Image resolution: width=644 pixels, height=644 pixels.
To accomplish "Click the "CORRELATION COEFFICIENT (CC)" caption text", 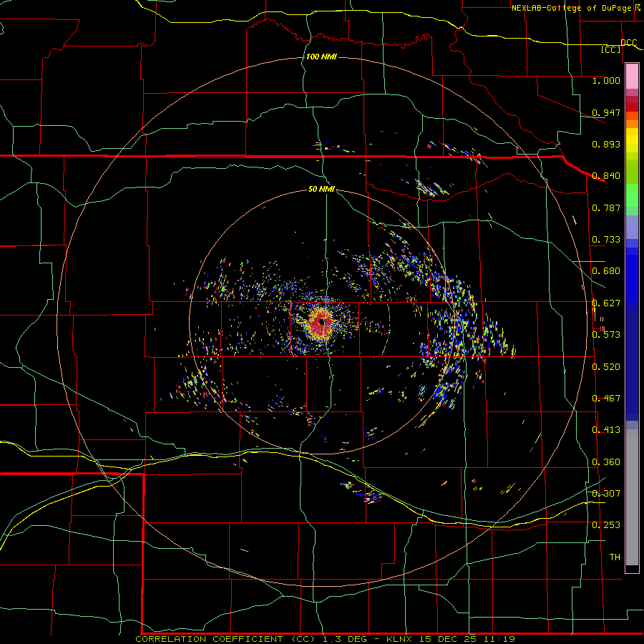I will point(225,639).
